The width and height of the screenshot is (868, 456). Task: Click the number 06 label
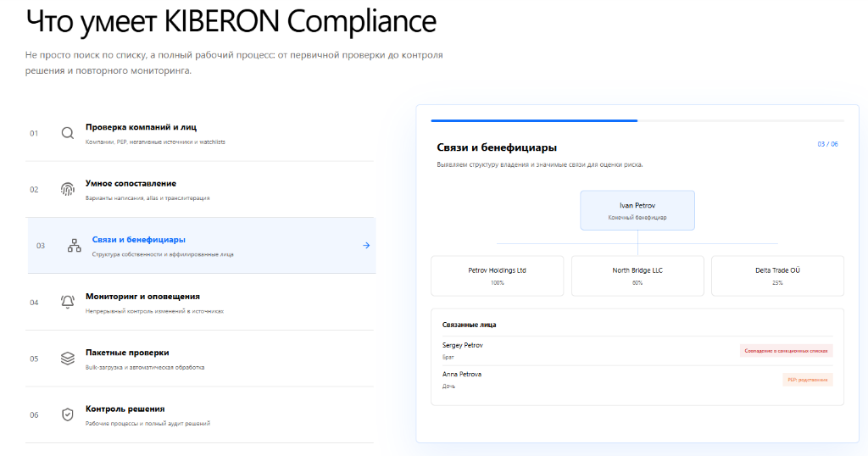click(x=34, y=415)
